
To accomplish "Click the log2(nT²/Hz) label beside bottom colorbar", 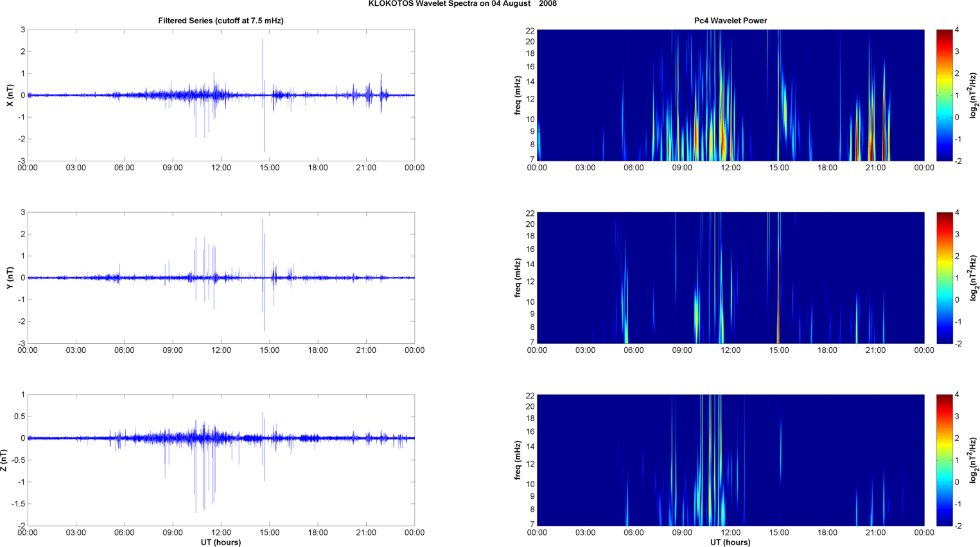I will pos(974,460).
